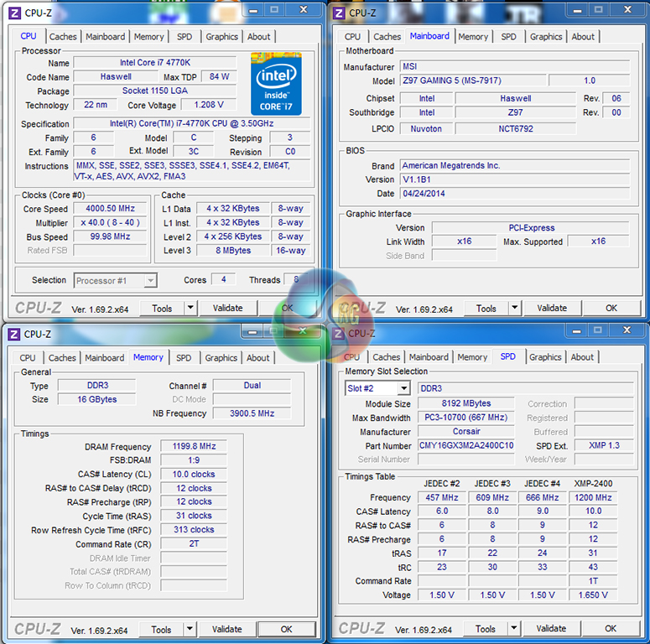The image size is (650, 644).
Task: Expand the Tools arrow below the Processor #1 selection
Action: click(x=190, y=309)
